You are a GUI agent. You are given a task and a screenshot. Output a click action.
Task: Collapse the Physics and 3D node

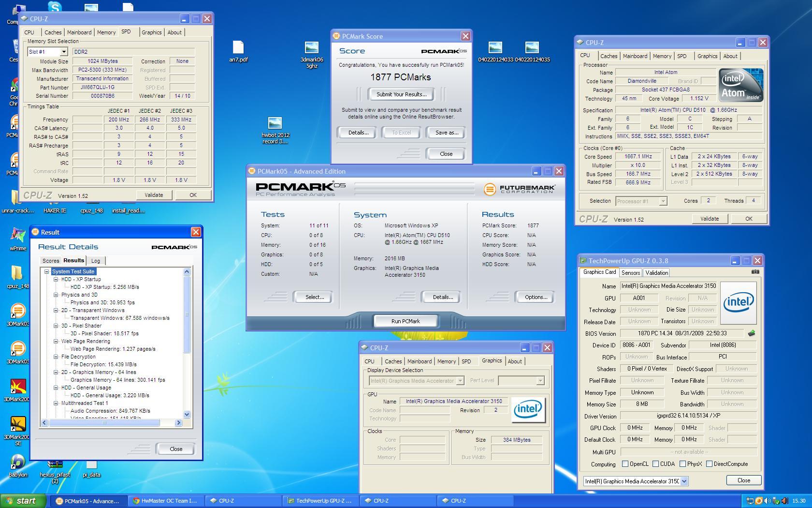56,295
